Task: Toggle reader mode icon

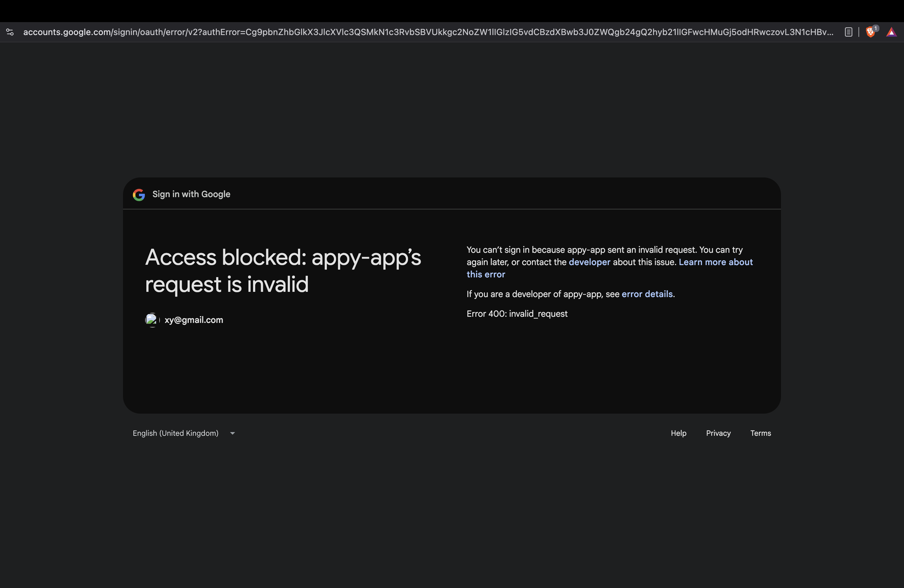Action: [848, 32]
